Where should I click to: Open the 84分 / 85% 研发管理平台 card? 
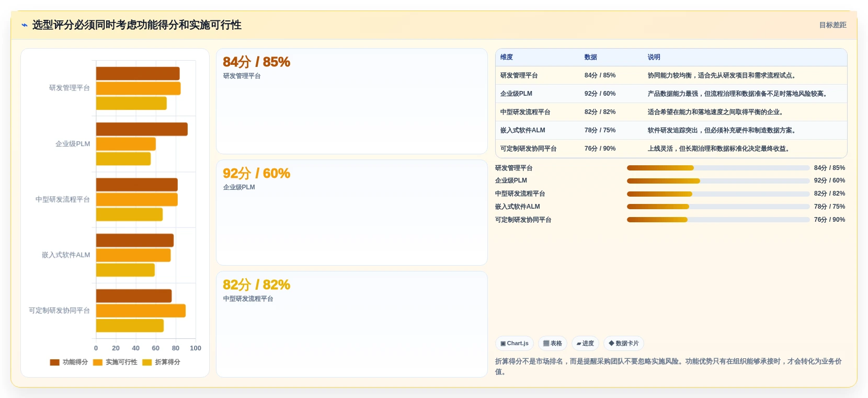[x=352, y=101]
